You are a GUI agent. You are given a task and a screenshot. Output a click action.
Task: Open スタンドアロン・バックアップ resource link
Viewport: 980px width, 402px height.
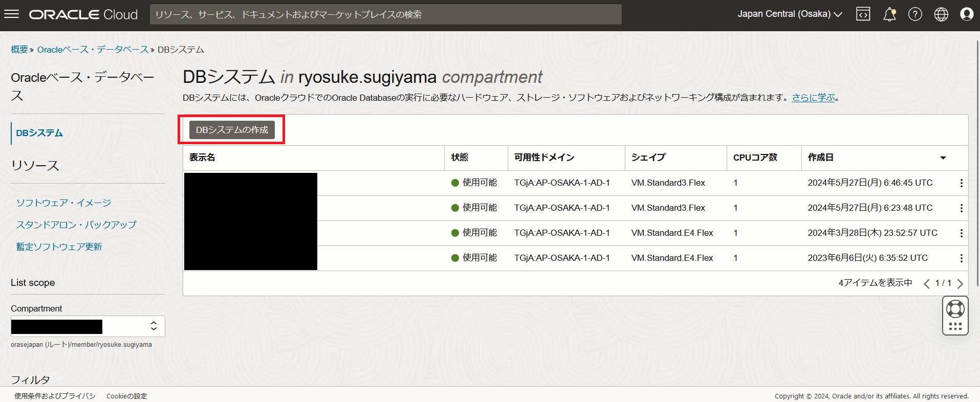pos(76,225)
